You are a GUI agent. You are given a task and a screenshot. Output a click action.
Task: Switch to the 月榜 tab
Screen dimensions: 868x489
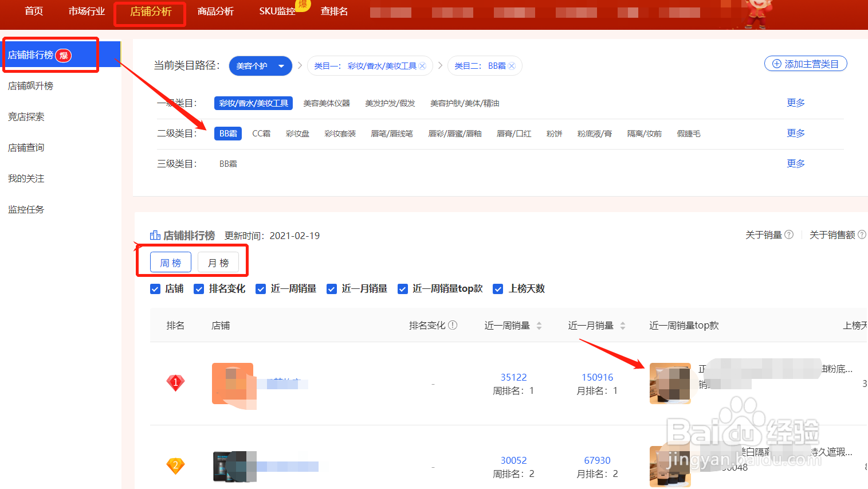(218, 262)
